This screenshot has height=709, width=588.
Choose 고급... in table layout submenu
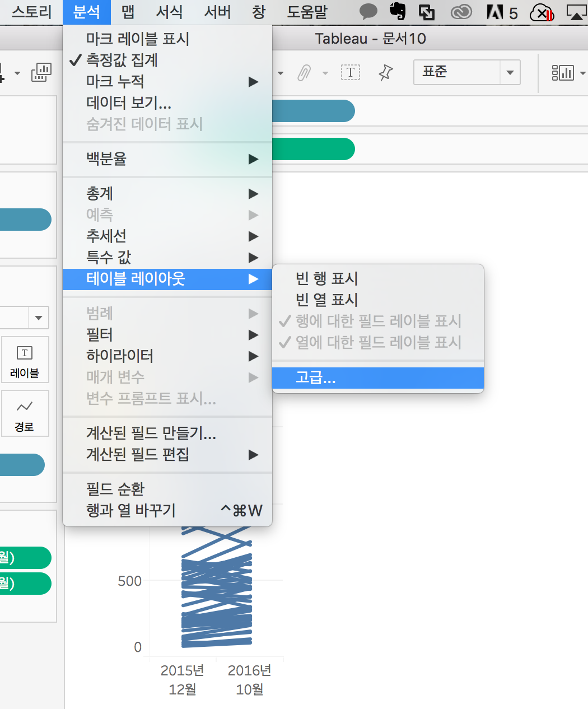(378, 378)
